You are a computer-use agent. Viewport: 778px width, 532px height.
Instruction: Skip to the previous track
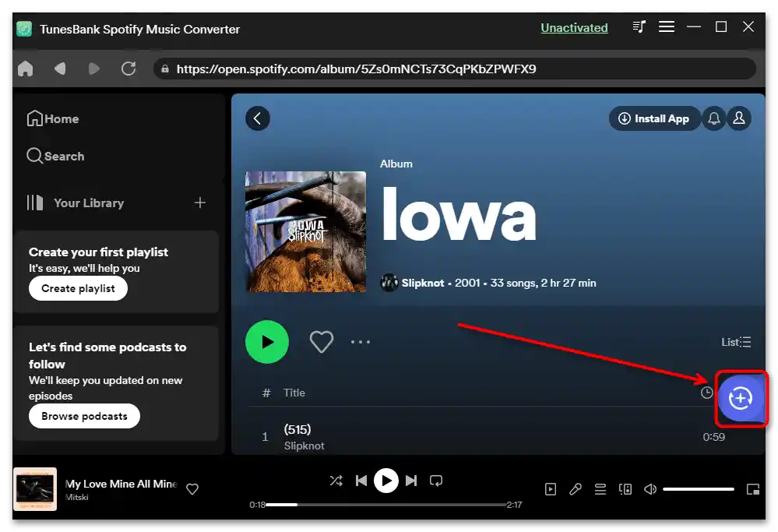coord(361,481)
